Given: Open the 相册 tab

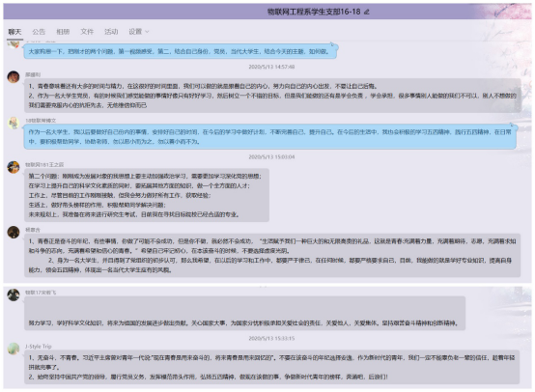Looking at the screenshot, I should tap(63, 32).
